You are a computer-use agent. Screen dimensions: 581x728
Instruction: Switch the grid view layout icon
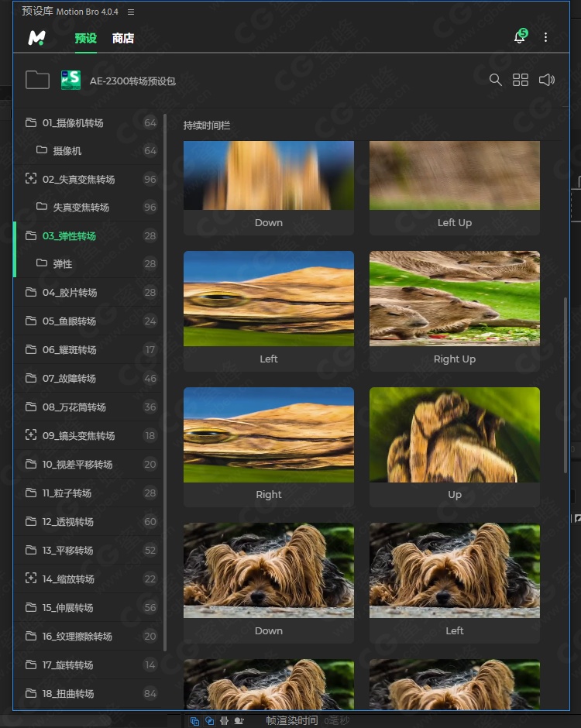click(520, 80)
